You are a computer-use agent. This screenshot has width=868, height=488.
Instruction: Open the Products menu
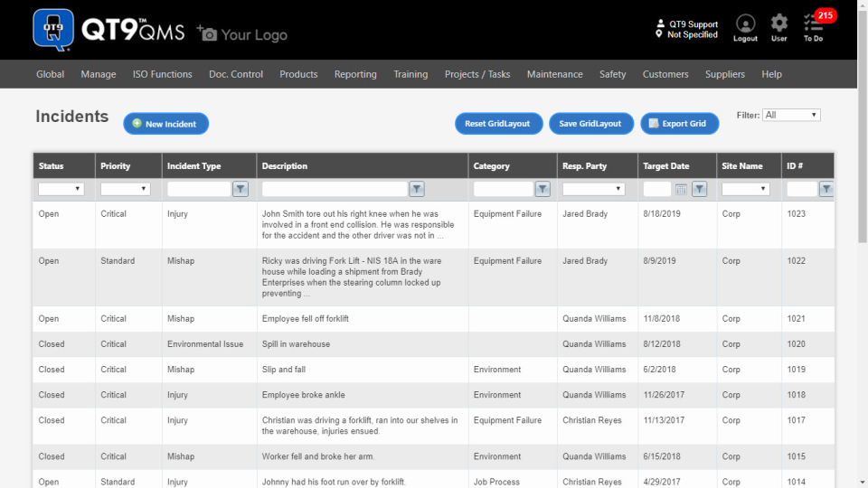point(298,74)
